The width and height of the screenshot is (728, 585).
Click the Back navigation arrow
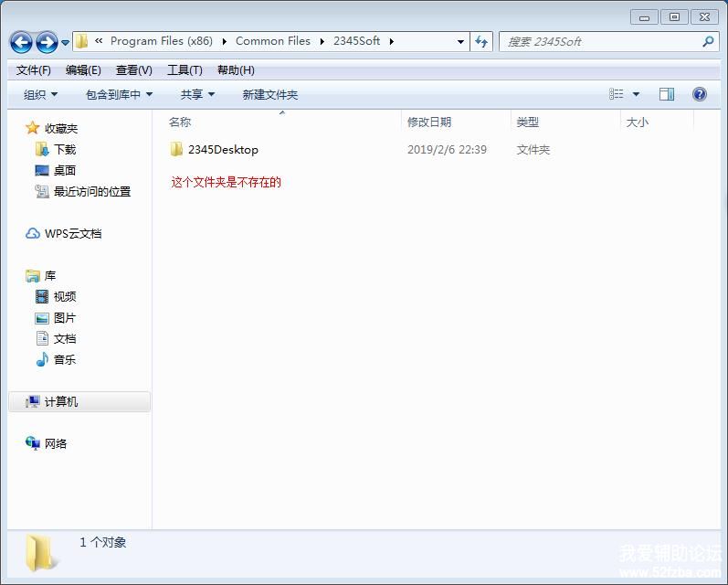pos(21,42)
